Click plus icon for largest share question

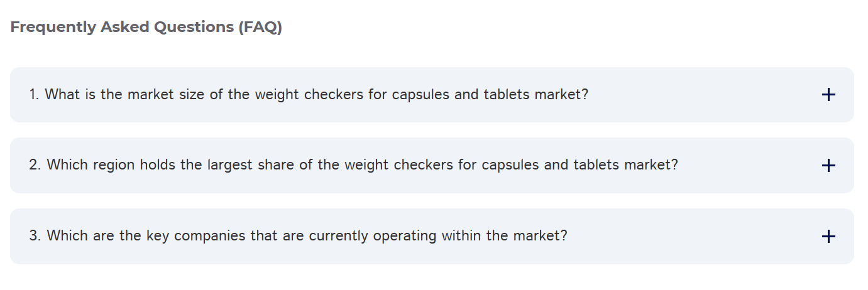click(x=828, y=166)
